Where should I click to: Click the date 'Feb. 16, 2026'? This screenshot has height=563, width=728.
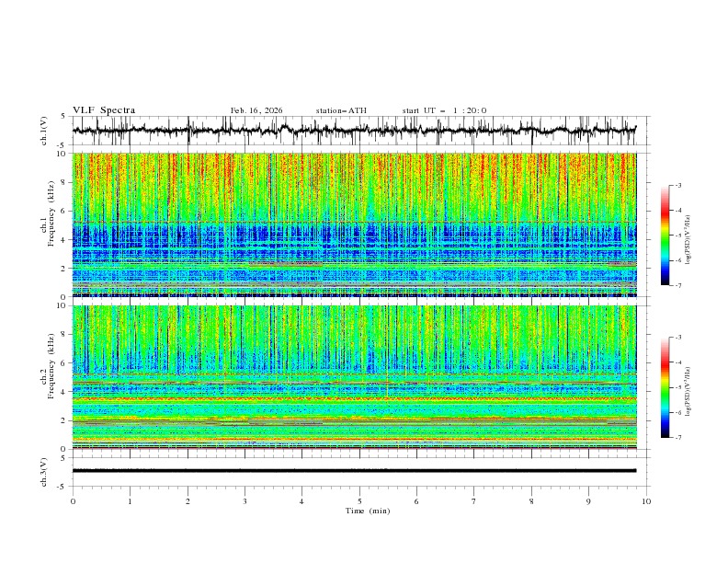click(x=256, y=110)
